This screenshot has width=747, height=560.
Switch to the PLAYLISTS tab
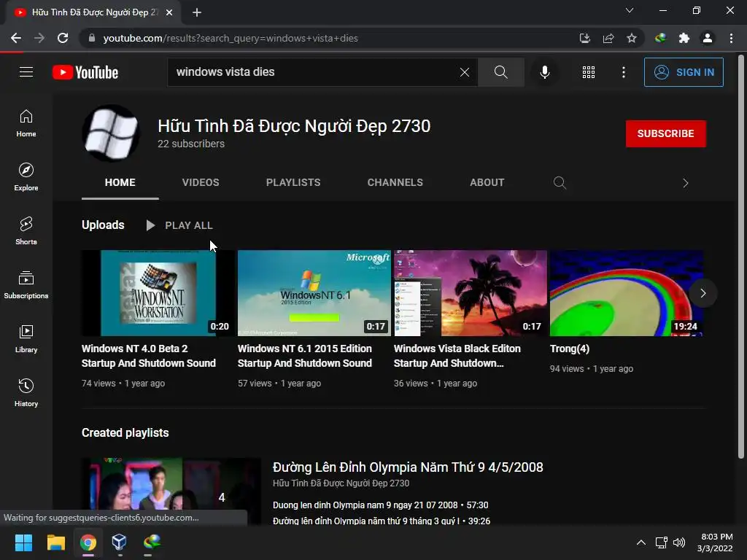click(293, 182)
